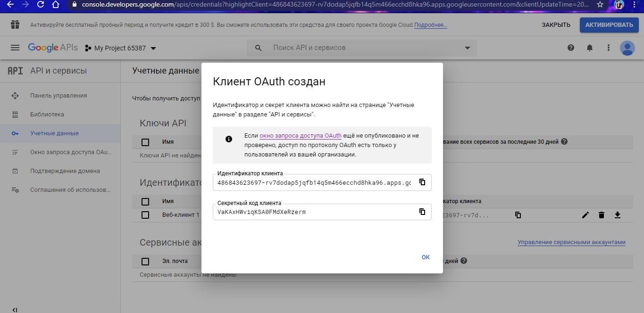644x313 pixels.
Task: Copy the client secret with its copy icon
Action: (x=422, y=212)
